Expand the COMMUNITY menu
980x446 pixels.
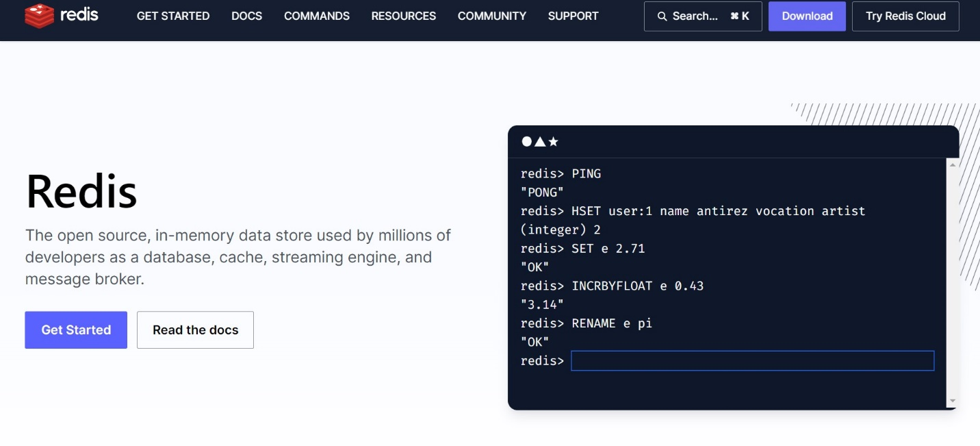[491, 16]
